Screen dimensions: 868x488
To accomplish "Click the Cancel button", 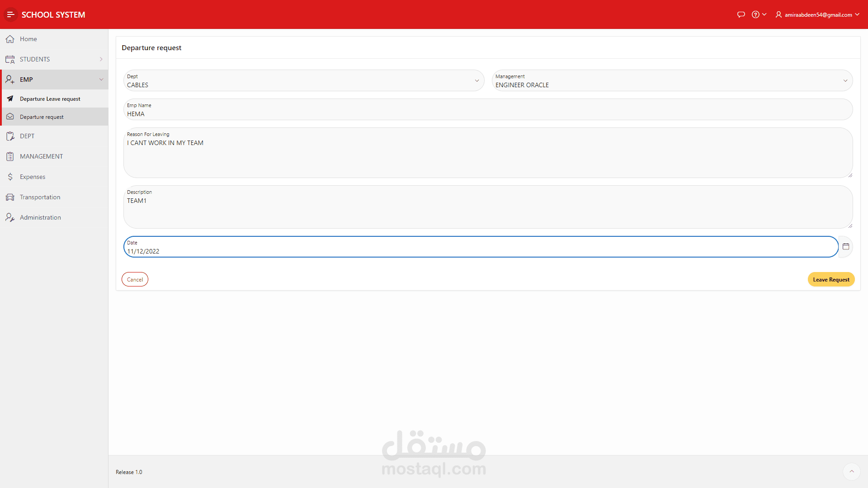I will pyautogui.click(x=135, y=279).
